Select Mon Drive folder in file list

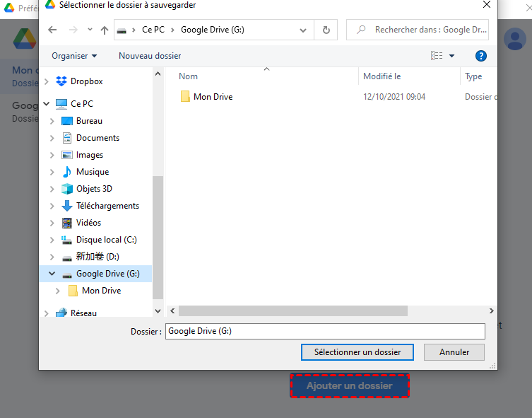point(213,97)
